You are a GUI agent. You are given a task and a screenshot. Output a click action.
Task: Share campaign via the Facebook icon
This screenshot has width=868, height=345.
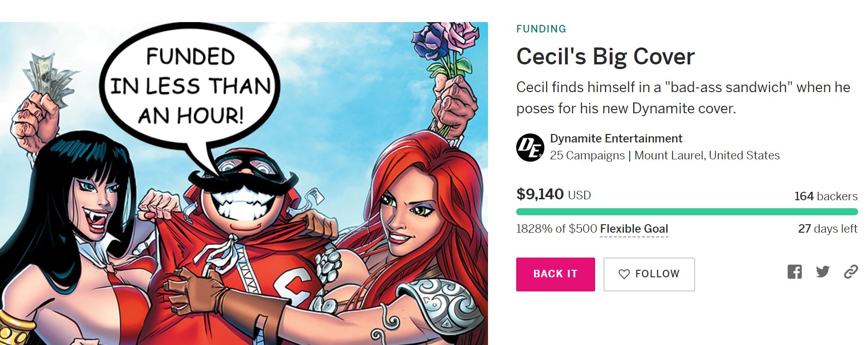(794, 272)
